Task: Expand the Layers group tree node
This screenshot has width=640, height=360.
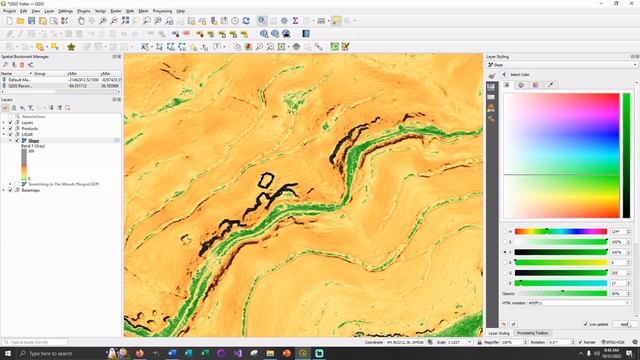Action: [4, 122]
